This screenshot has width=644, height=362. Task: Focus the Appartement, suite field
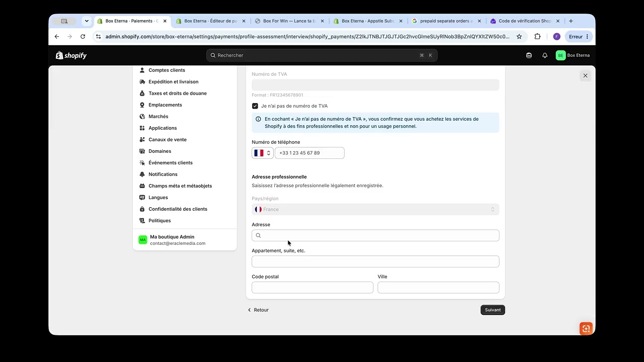point(375,261)
